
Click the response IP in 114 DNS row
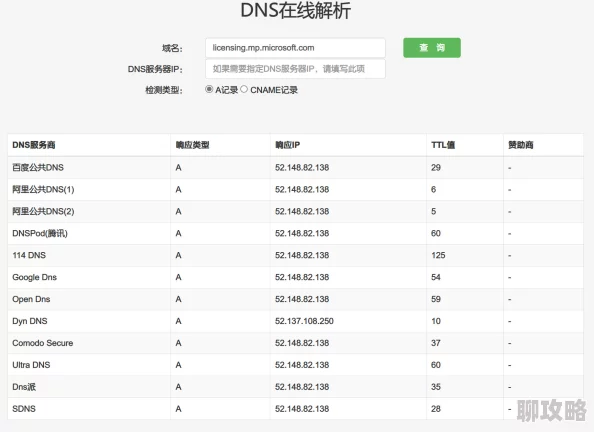(302, 255)
